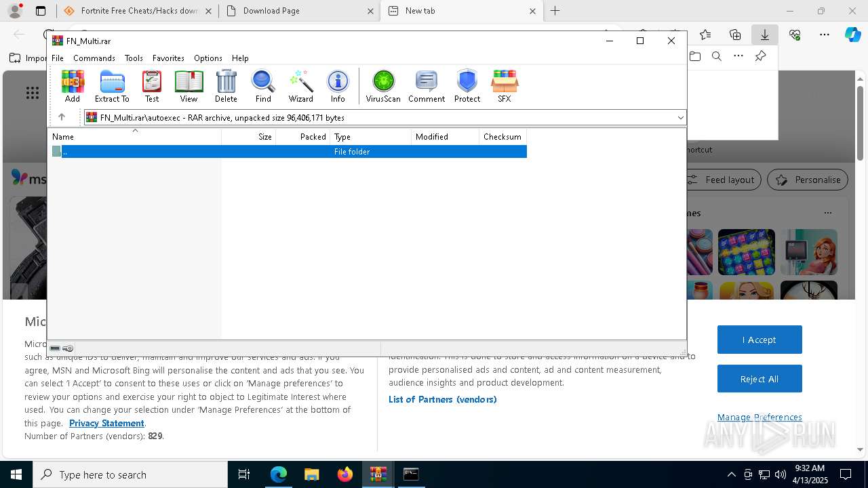
Task: Open the Windows Start menu
Action: [16, 474]
